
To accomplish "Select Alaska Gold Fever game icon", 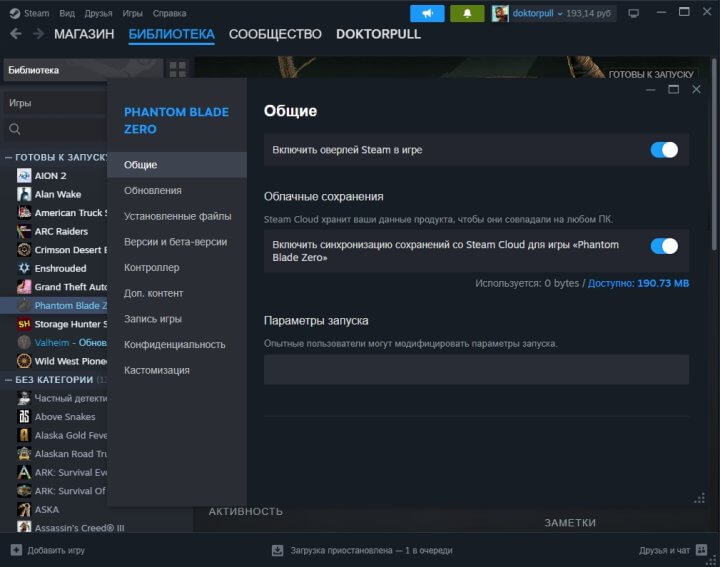I will click(x=24, y=435).
